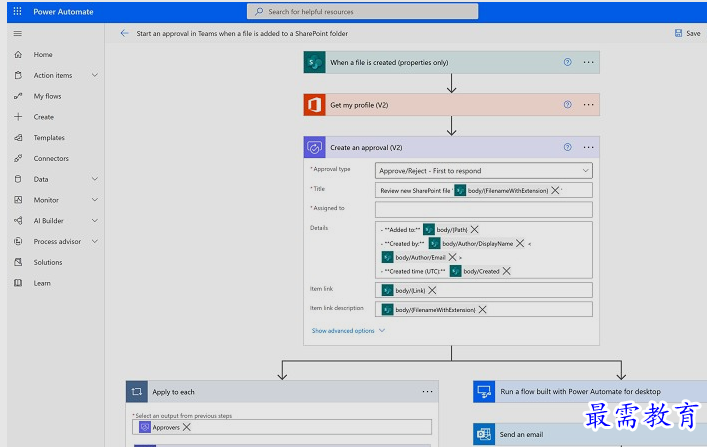Click the Outlook icon on Send an email
The width and height of the screenshot is (707, 447).
[x=484, y=434]
